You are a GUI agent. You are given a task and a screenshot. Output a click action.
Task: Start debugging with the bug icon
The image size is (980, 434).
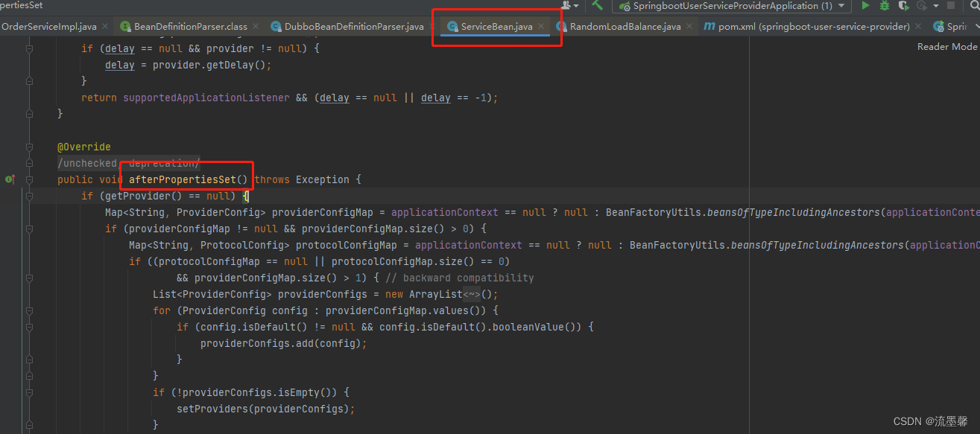885,5
